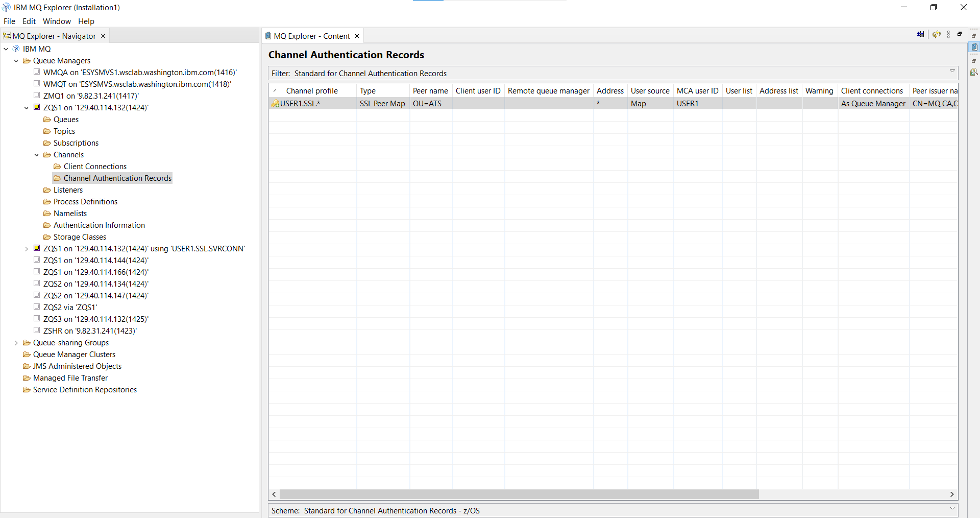The image size is (980, 518).
Task: Click the 'As Queue Manager' cell
Action: [x=873, y=104]
